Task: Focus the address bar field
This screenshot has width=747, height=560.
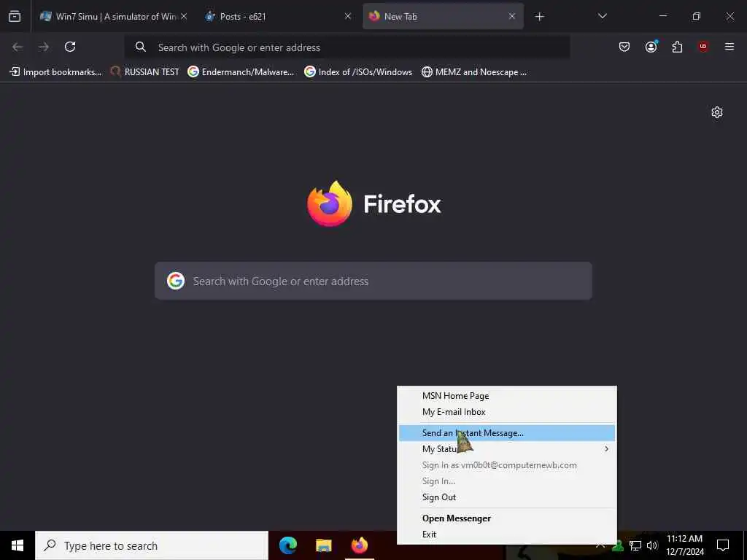Action: pos(347,47)
